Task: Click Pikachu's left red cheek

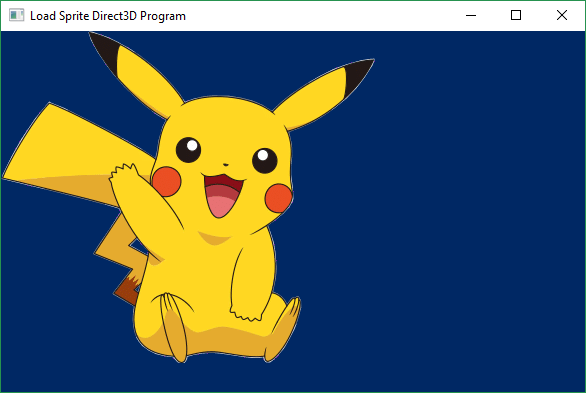Action: 167,181
